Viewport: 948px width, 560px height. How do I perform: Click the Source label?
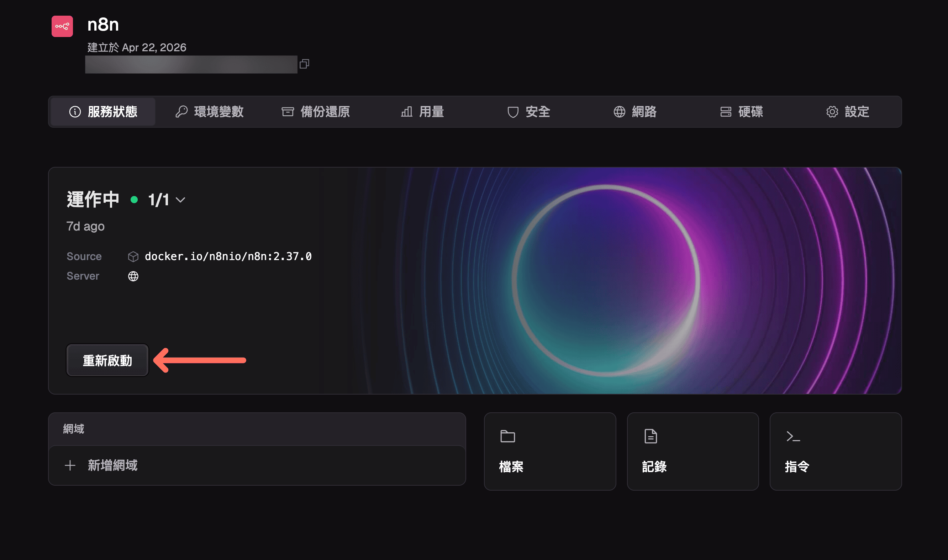(x=84, y=257)
